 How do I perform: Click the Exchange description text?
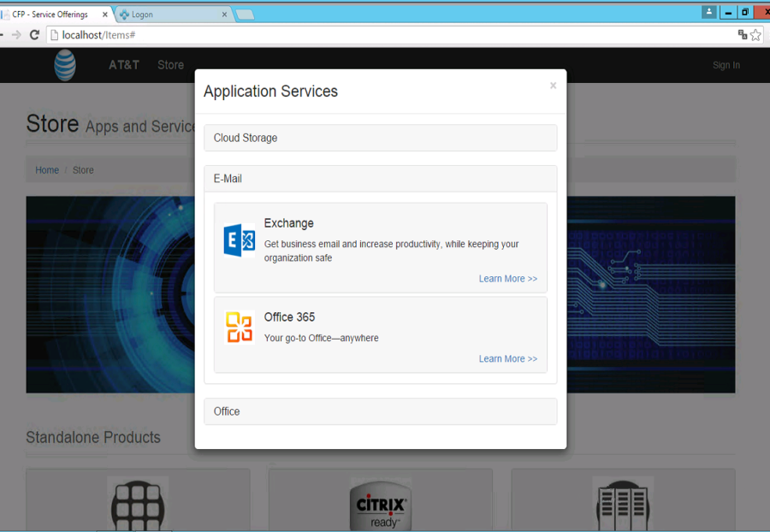[391, 251]
